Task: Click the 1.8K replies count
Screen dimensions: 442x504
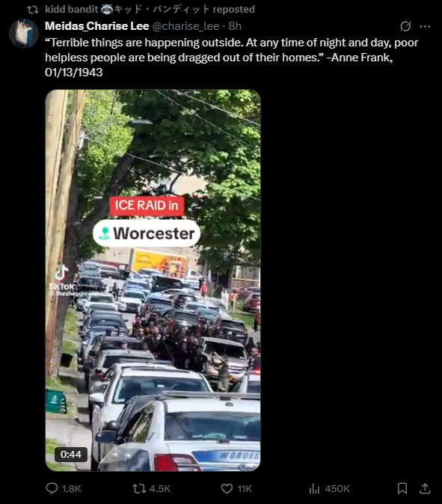Action: coord(71,489)
